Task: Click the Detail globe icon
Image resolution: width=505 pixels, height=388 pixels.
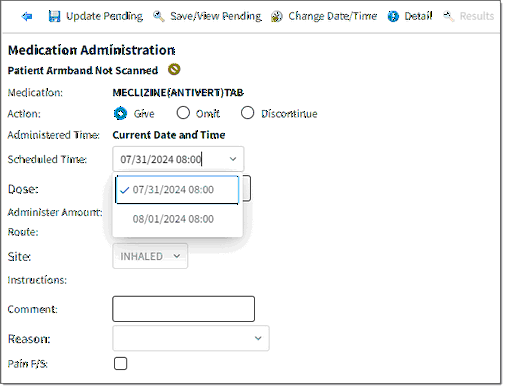Action: pos(393,16)
